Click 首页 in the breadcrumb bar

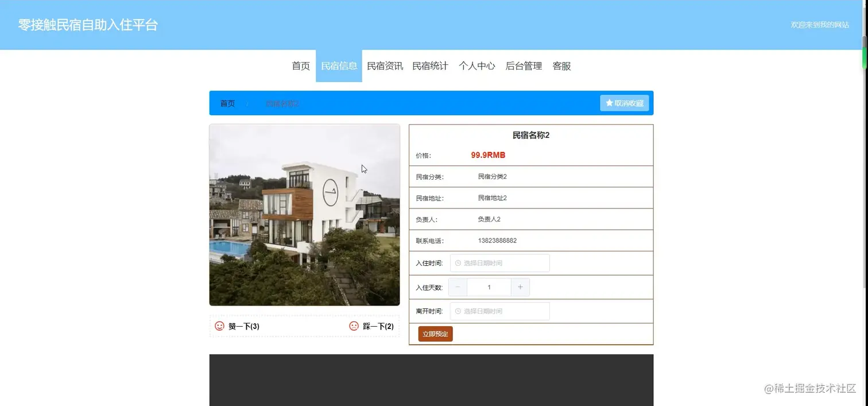[226, 103]
